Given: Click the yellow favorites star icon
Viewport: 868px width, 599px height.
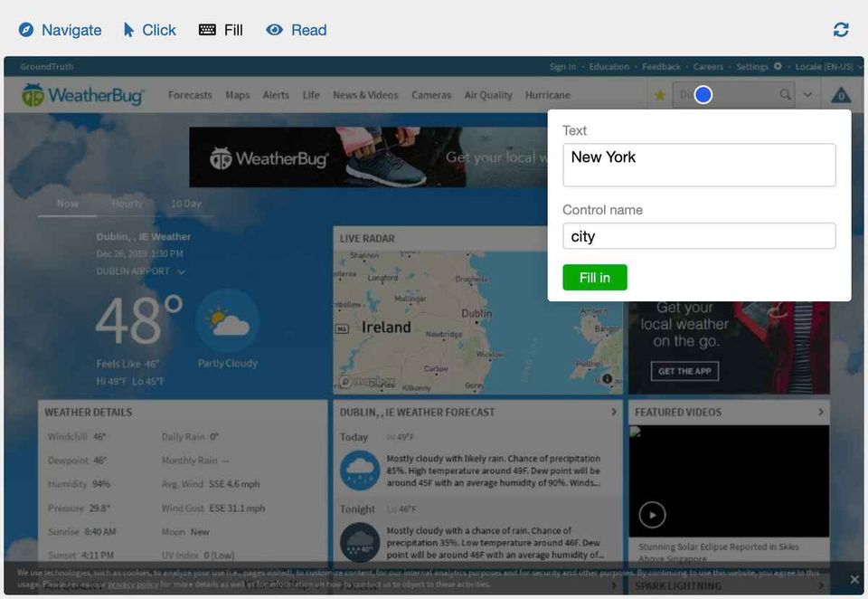Looking at the screenshot, I should 659,95.
